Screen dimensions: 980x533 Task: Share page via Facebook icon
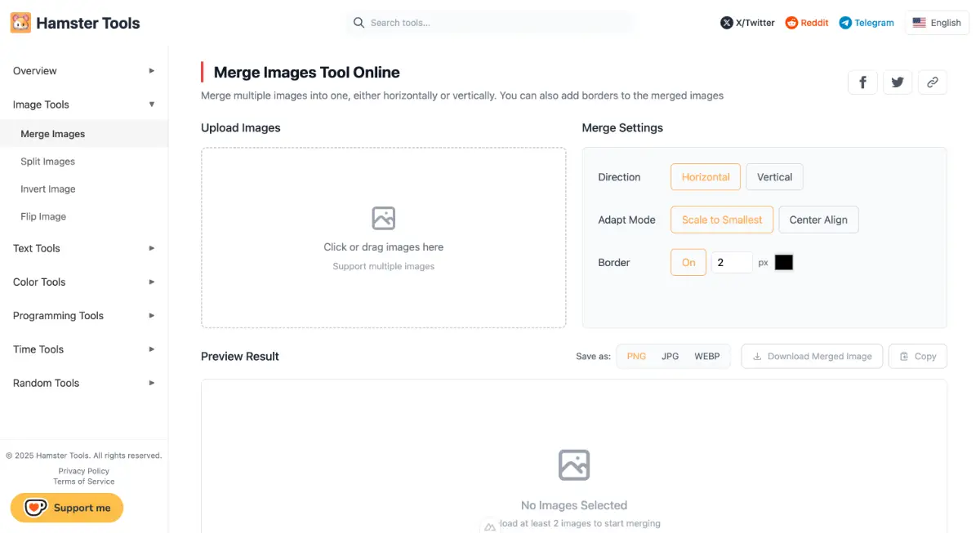click(x=862, y=82)
